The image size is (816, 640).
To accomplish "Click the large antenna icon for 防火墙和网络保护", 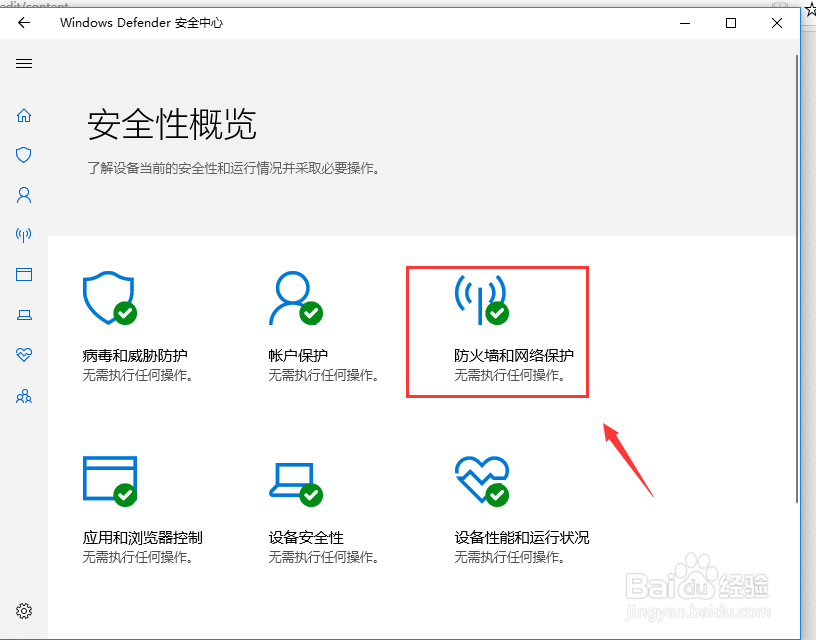I will click(481, 299).
